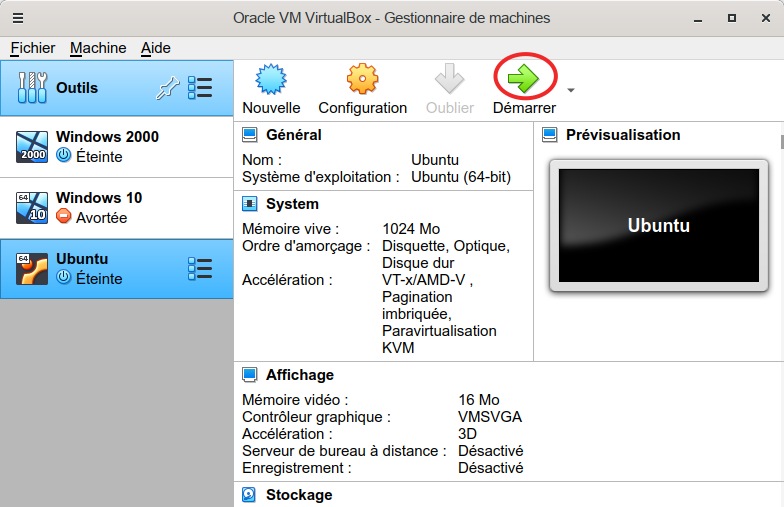Image resolution: width=784 pixels, height=507 pixels.
Task: Click the Outils wrench tools icon
Action: point(32,88)
